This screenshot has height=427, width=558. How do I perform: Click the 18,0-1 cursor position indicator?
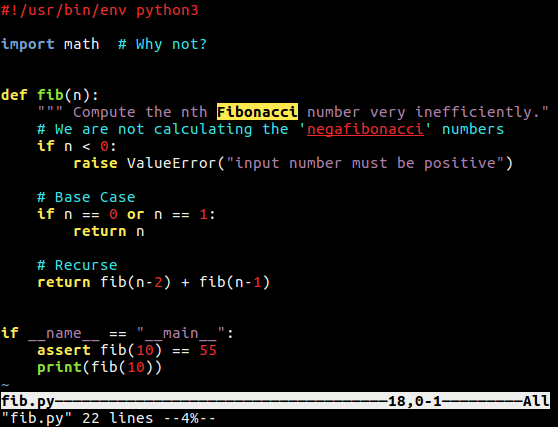point(415,401)
